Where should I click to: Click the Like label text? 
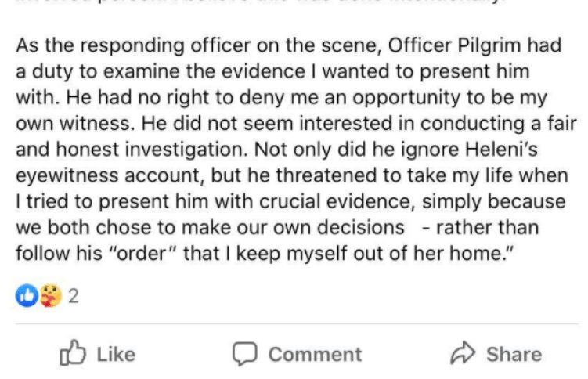(x=116, y=354)
